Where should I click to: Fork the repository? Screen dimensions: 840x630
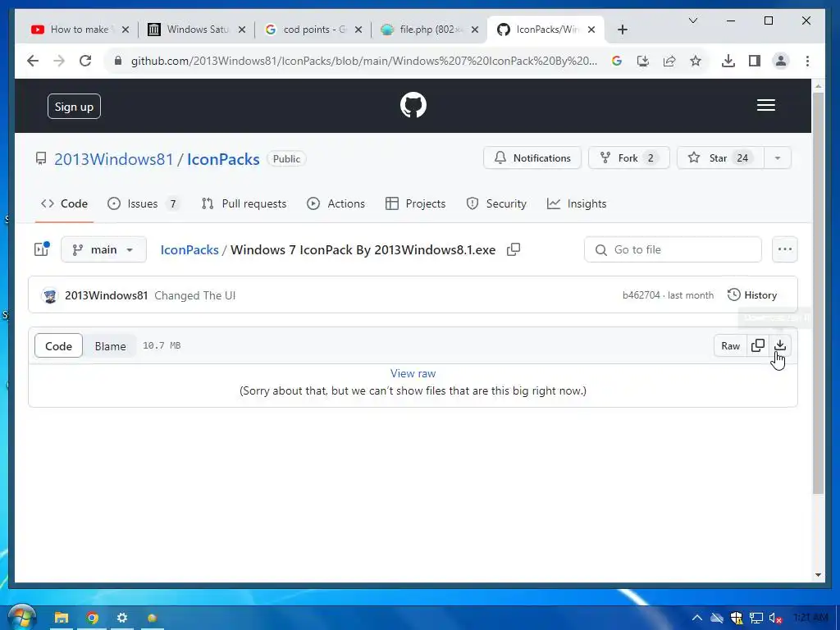tap(629, 158)
